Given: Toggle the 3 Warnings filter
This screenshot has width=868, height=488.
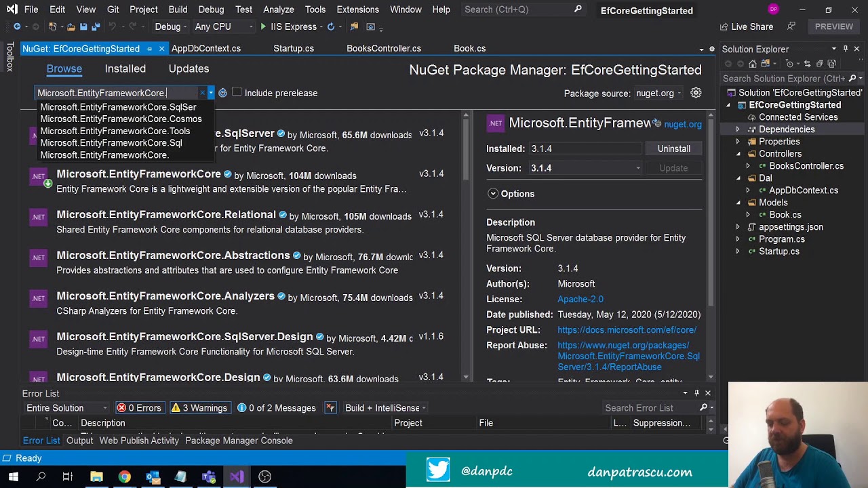Looking at the screenshot, I should (199, 408).
